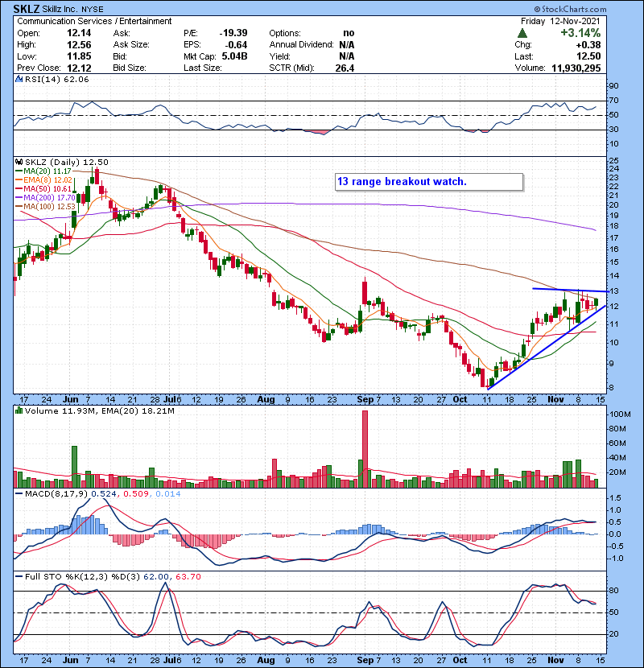This screenshot has height=668, width=644.
Task: Select the Last value 12.50 in header
Action: [588, 56]
